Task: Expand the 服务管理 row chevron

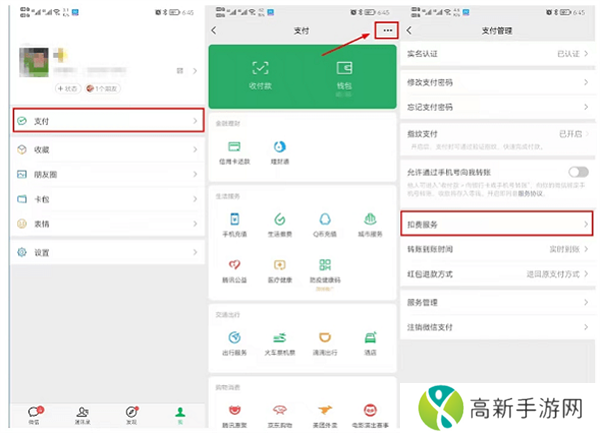Action: click(x=586, y=303)
